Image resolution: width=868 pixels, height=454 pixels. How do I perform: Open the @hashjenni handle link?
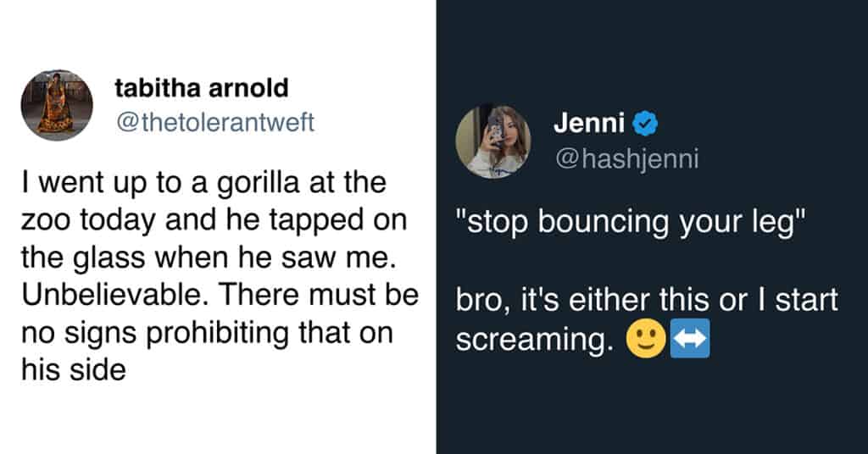pyautogui.click(x=626, y=159)
